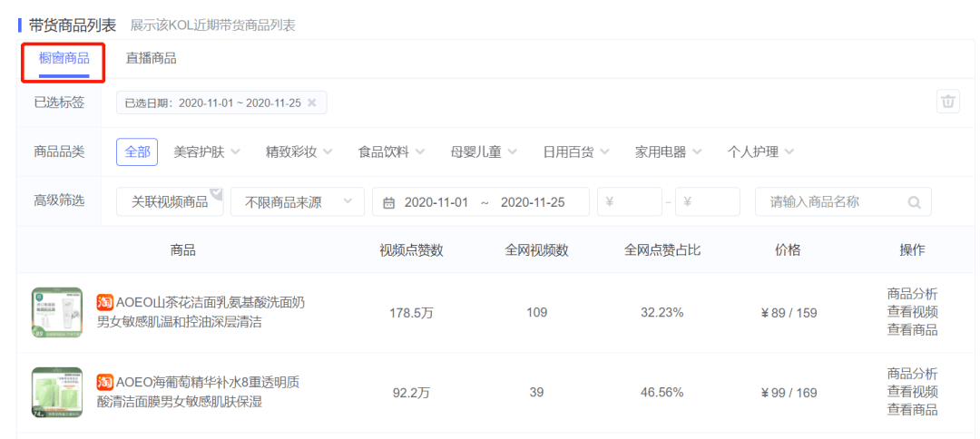Click 查看视频 for AOEO海葡萄 mask
The height and width of the screenshot is (439, 980).
(x=912, y=392)
